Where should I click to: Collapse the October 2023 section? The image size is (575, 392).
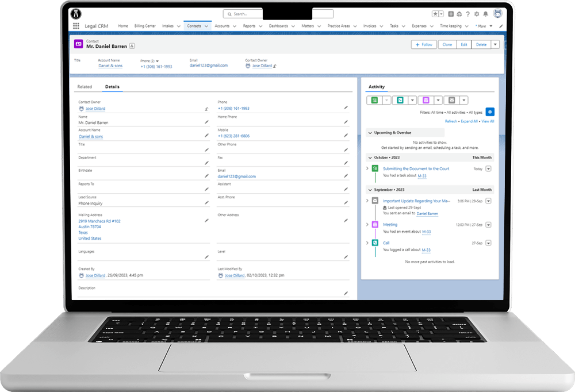(x=370, y=157)
